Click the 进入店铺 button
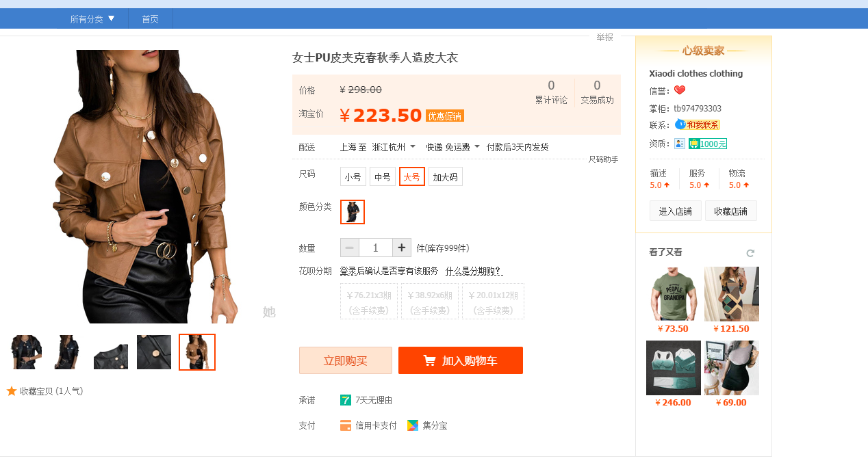Screen dimensions: 868x465 click(676, 211)
